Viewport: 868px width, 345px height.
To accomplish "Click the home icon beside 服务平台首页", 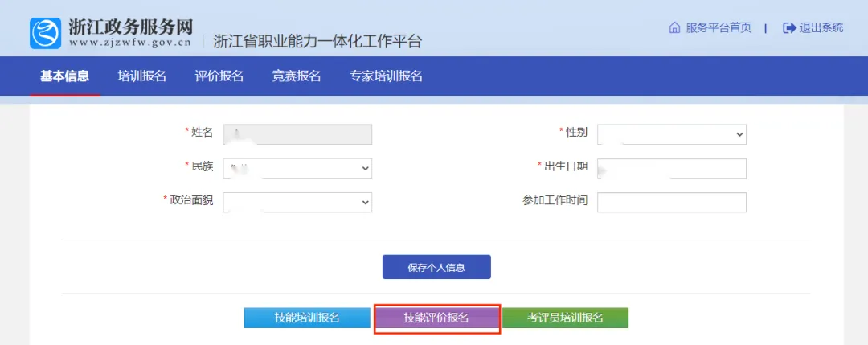I will coord(674,27).
